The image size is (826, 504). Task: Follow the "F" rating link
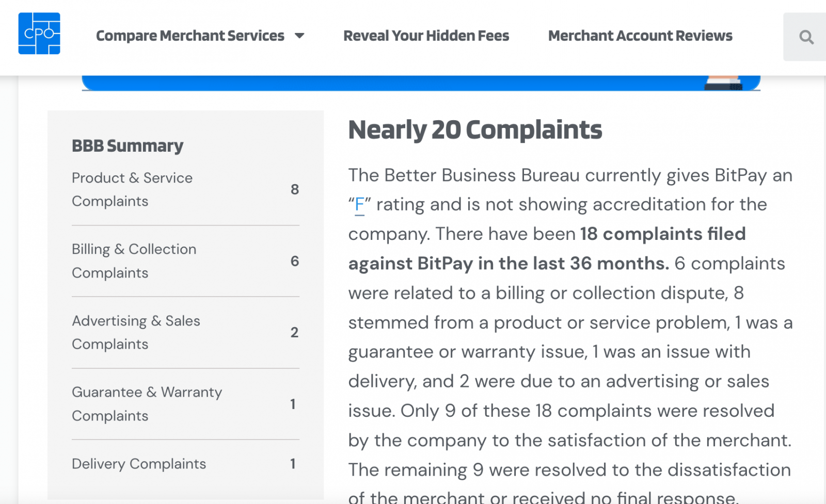[x=360, y=205]
